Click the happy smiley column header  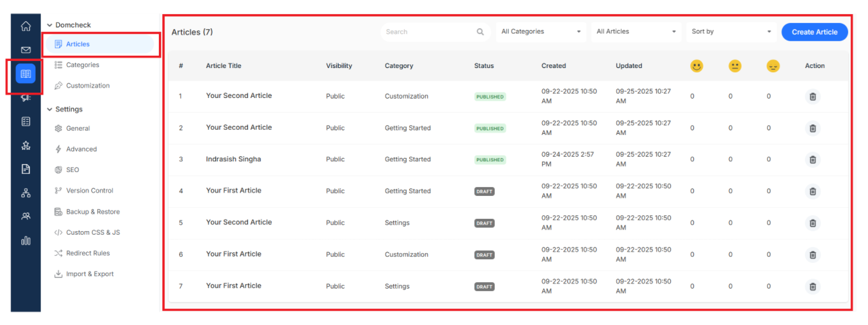click(696, 66)
